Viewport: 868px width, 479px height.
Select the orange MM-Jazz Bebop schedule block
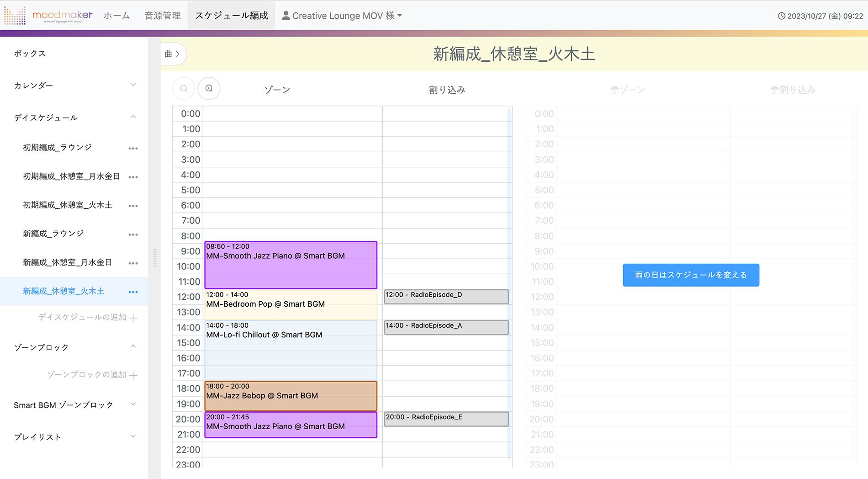pos(291,396)
